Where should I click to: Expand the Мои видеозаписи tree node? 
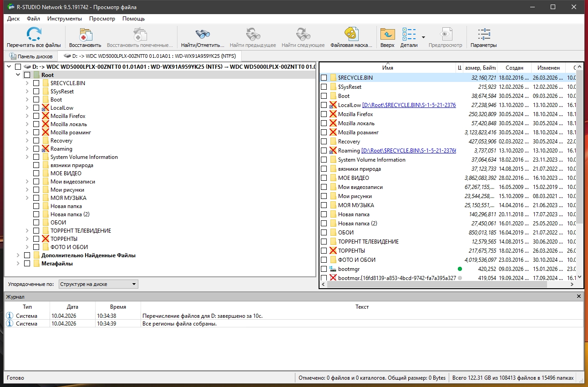coord(27,182)
